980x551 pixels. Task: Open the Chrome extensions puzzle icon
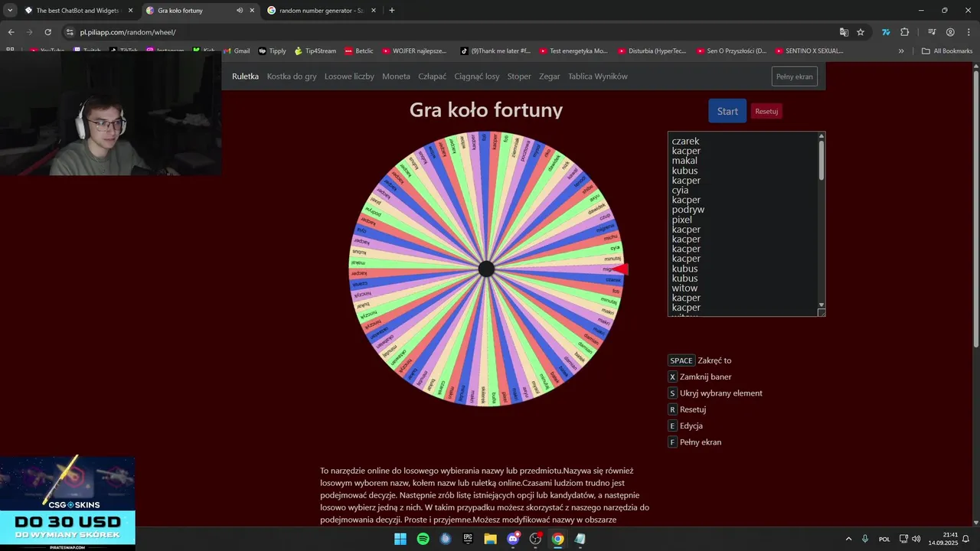click(905, 32)
